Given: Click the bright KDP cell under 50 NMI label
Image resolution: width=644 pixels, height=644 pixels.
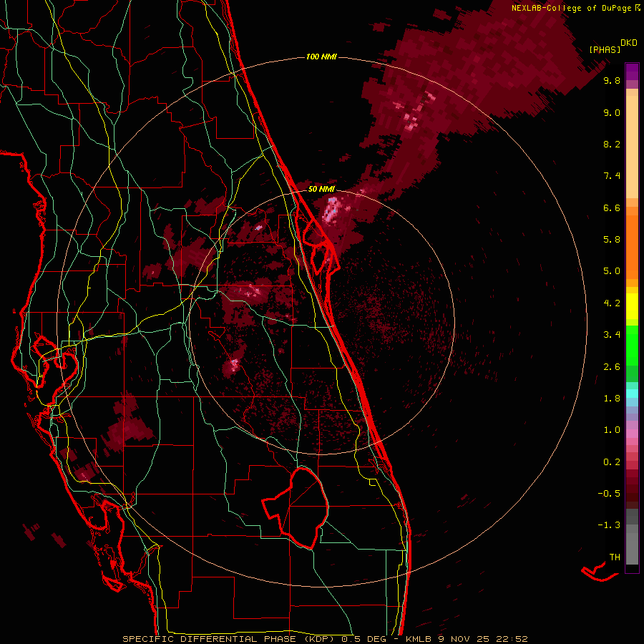Looking at the screenshot, I should (331, 210).
